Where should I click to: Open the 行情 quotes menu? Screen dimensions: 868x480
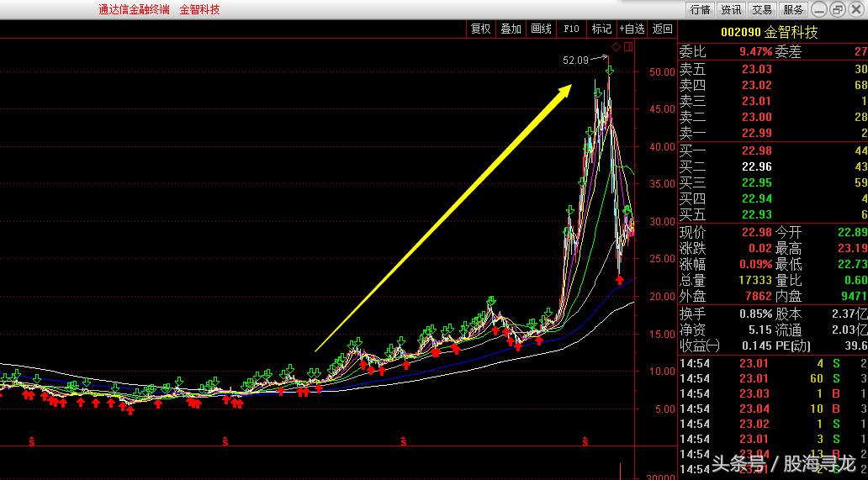[701, 9]
